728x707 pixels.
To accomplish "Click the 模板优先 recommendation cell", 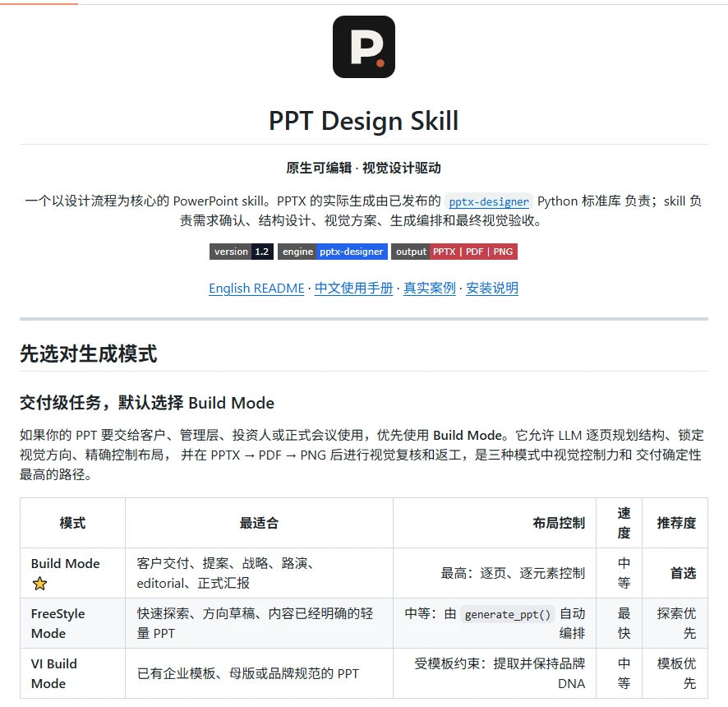I will click(675, 673).
